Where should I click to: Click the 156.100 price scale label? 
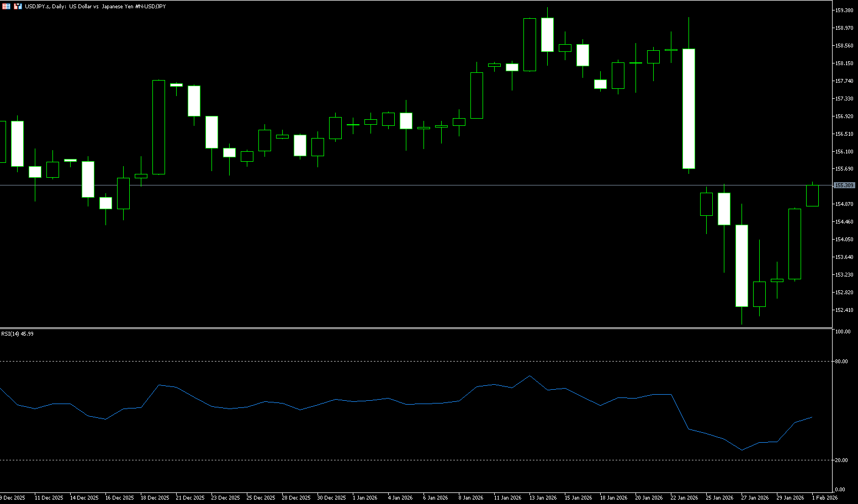(844, 151)
